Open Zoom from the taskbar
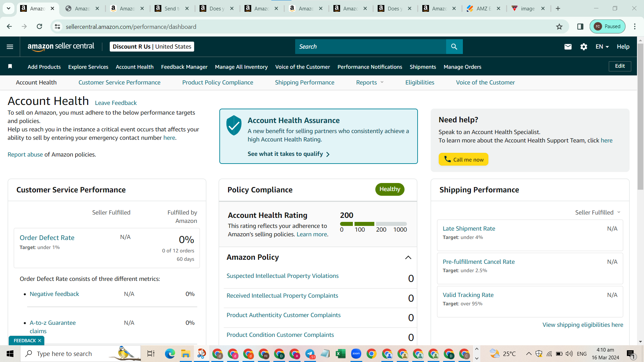 click(x=356, y=354)
